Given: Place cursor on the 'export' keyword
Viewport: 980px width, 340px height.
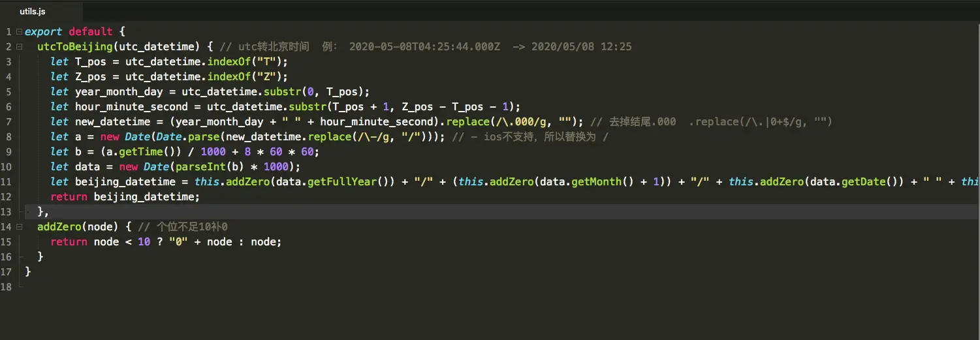Looking at the screenshot, I should point(44,31).
